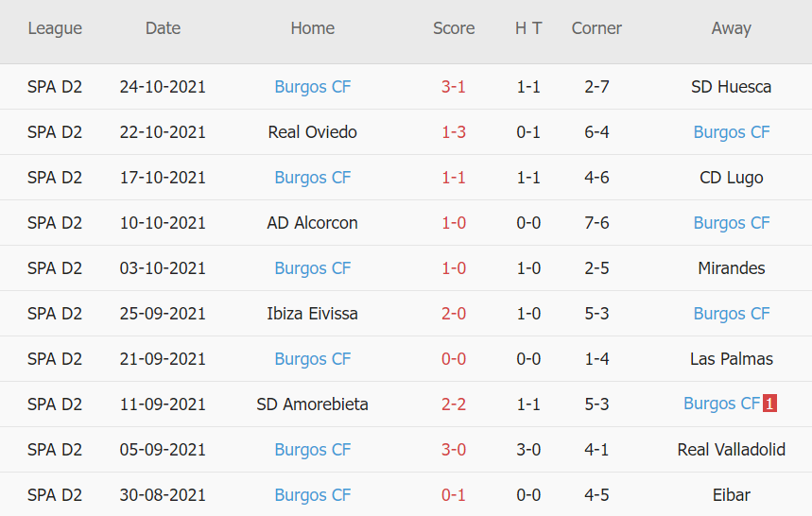The height and width of the screenshot is (516, 812).
Task: Click AD Alcorcon home team name
Action: (x=313, y=223)
